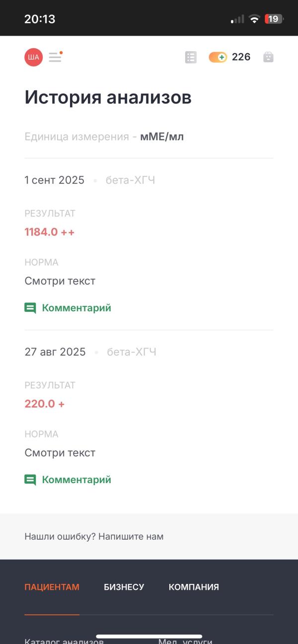Tap comment icon for 27 авг 2025 result
The width and height of the screenshot is (298, 644).
point(30,480)
